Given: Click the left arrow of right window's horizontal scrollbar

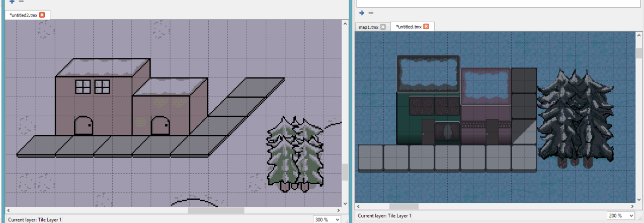Looking at the screenshot, I should 359,206.
